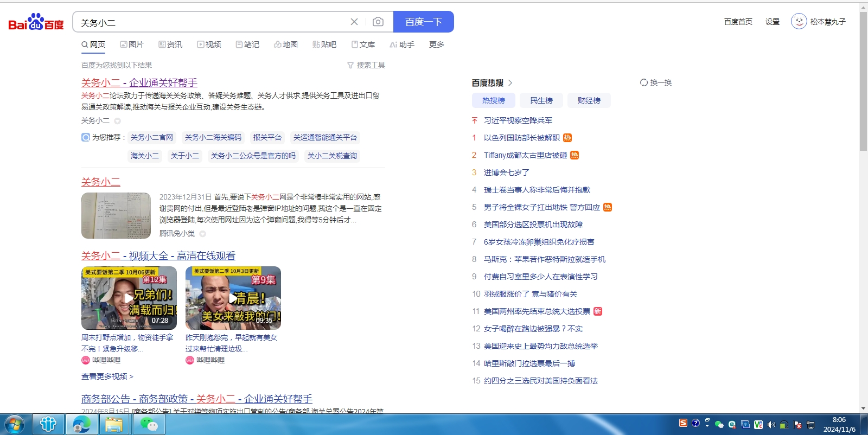Screen dimensions: 868x435
Task: Open WeChat from the taskbar
Action: pos(149,424)
